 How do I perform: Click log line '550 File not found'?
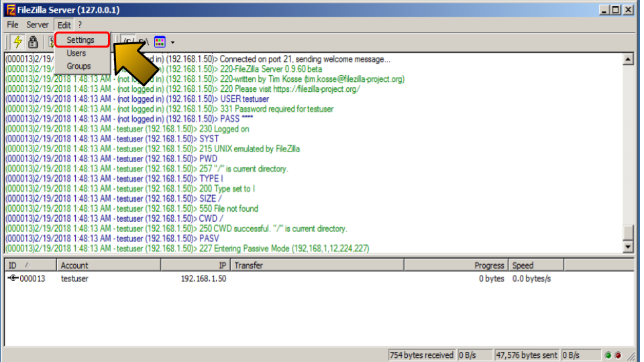pyautogui.click(x=132, y=208)
